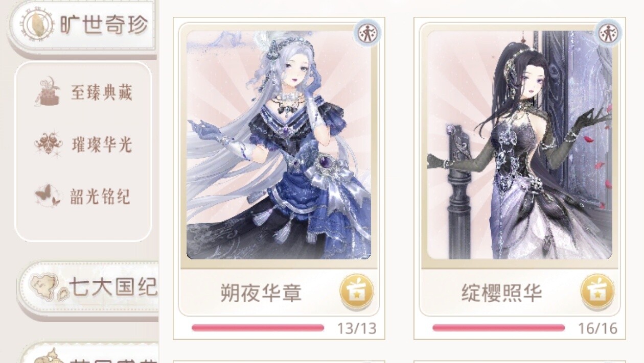644x363 pixels.
Task: Select the 璀璨华光 subcategory
Action: (x=84, y=144)
